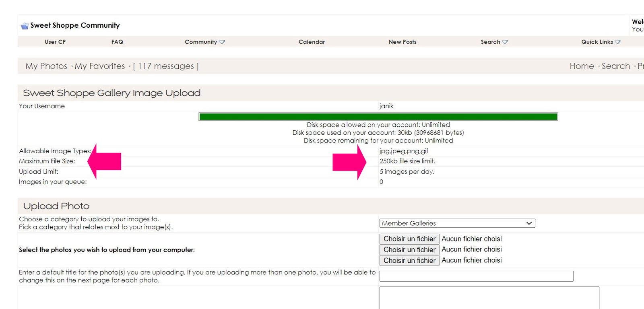The image size is (644, 309).
Task: Open the My Photos link
Action: coord(46,66)
